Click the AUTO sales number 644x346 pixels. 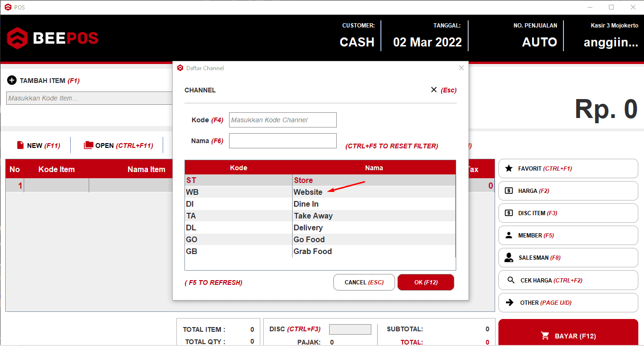point(540,42)
